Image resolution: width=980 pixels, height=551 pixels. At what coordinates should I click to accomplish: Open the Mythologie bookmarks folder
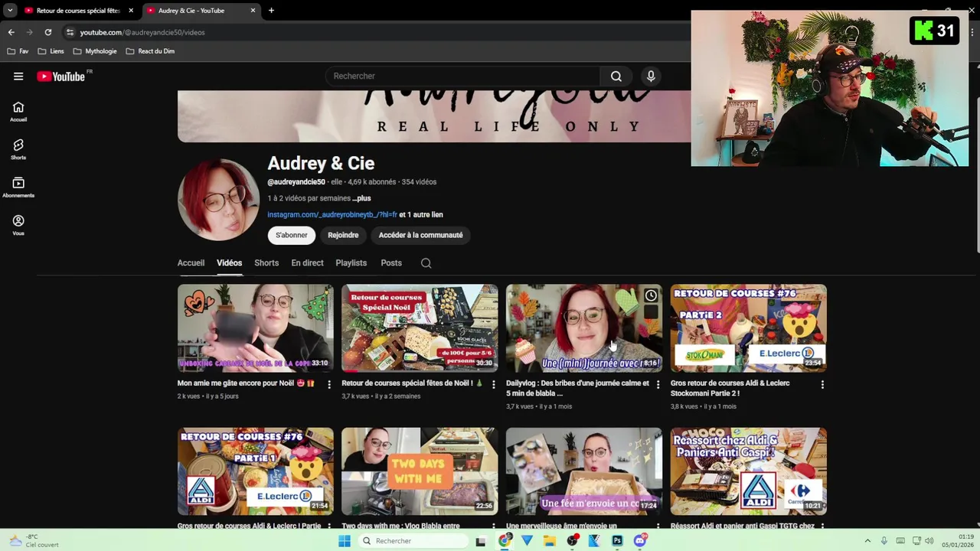(x=95, y=51)
